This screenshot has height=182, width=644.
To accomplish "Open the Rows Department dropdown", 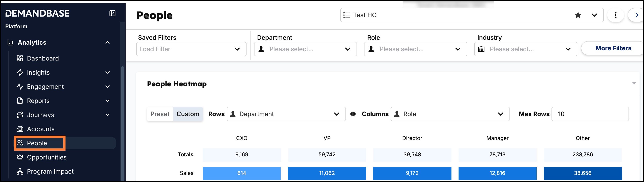I will pyautogui.click(x=286, y=114).
